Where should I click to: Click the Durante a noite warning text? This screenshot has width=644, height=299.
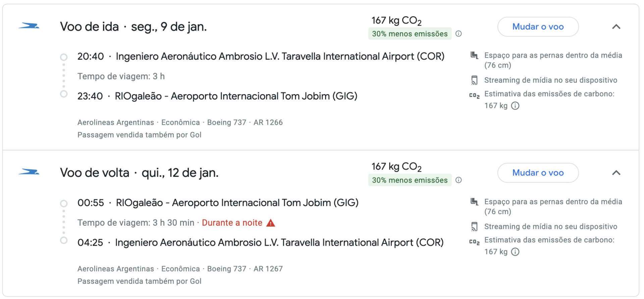click(x=232, y=223)
